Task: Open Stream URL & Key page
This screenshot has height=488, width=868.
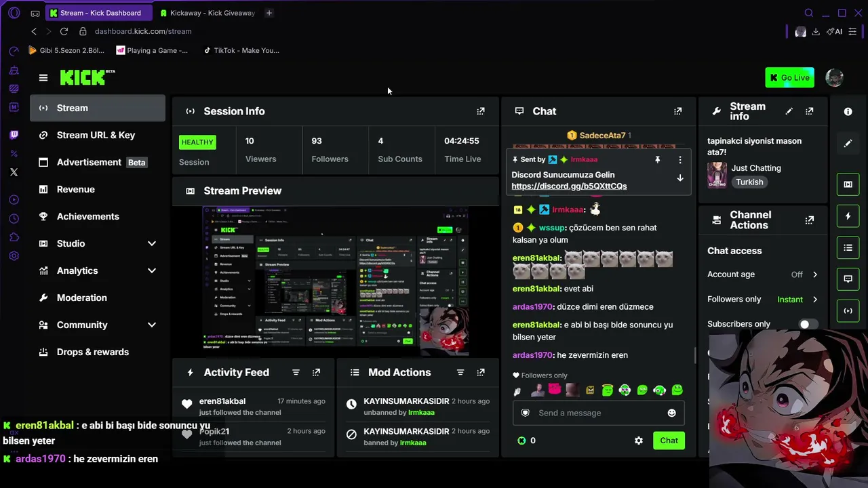Action: [x=98, y=135]
